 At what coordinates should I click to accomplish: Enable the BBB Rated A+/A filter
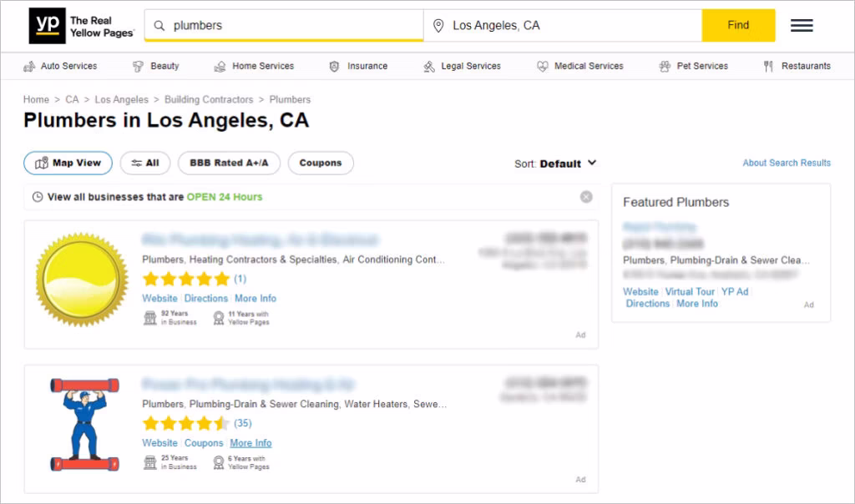[x=229, y=163]
